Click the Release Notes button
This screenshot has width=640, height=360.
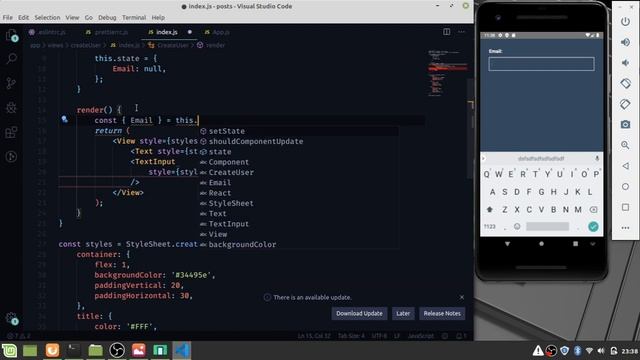[x=442, y=313]
